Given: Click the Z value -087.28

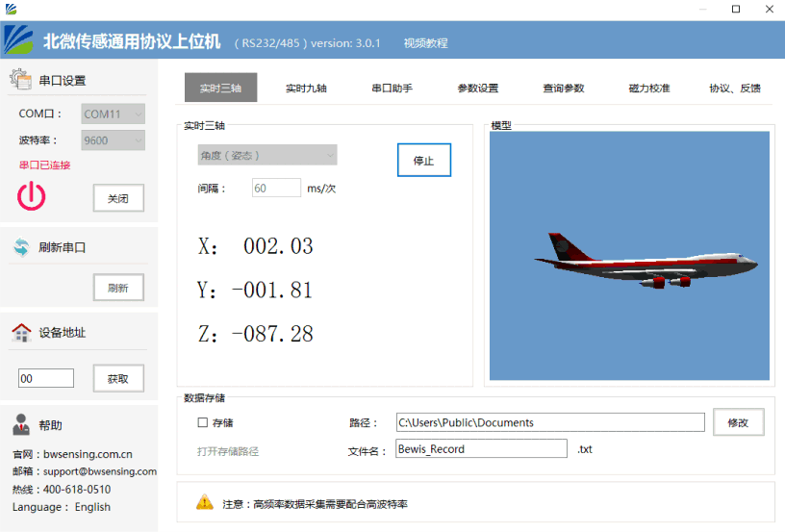Looking at the screenshot, I should tap(272, 334).
